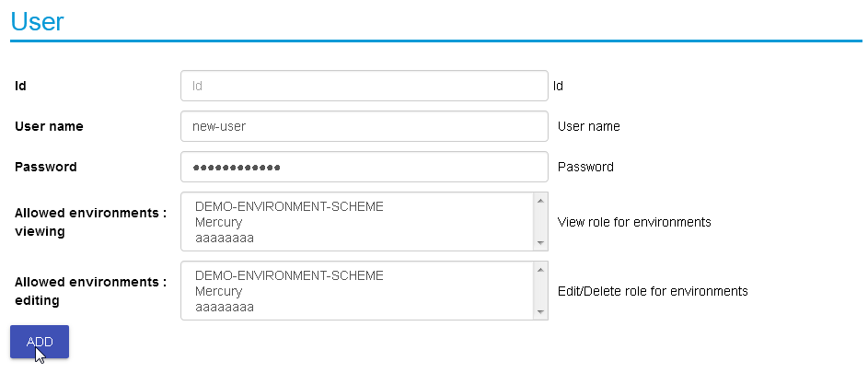Click "Allowed environments : editing" label
868x373 pixels.
(90, 291)
